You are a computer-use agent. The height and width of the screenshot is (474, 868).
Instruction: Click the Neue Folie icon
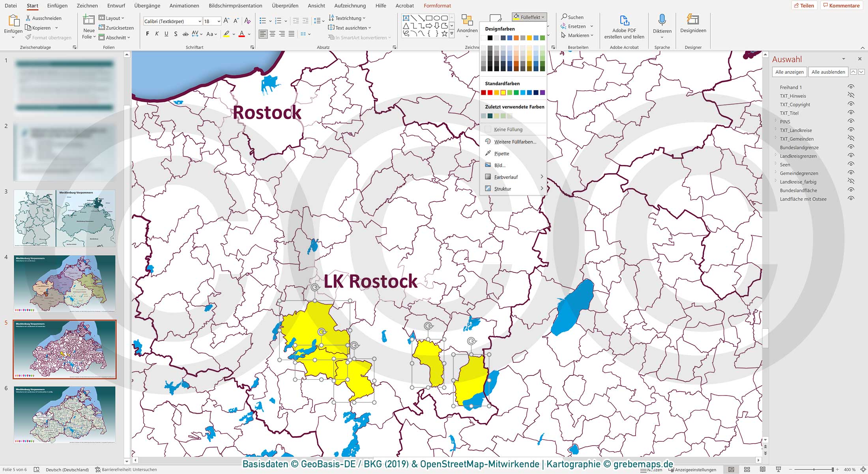pos(89,21)
